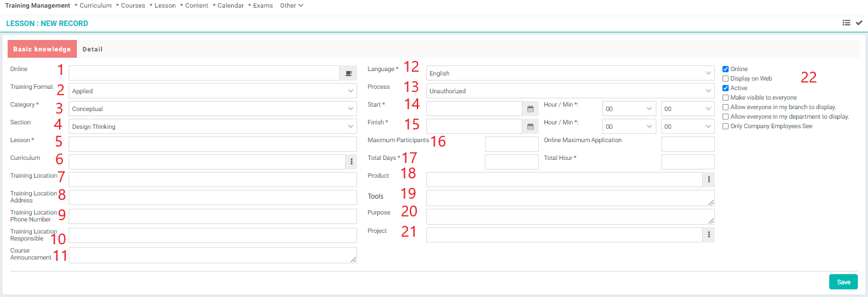868x297 pixels.
Task: Click the checkmark icon in header
Action: [859, 23]
